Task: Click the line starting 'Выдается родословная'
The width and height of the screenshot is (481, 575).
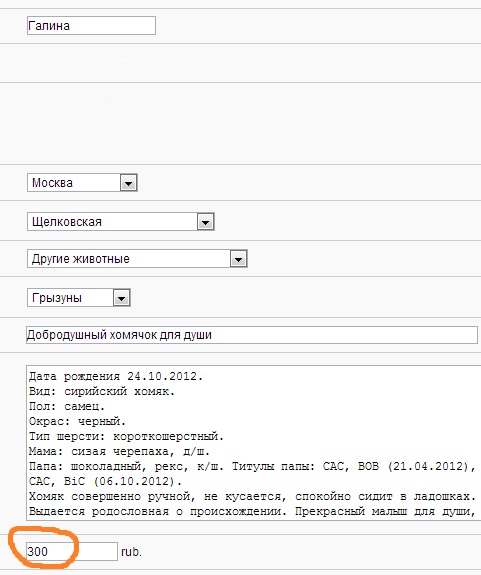Action: 252,512
